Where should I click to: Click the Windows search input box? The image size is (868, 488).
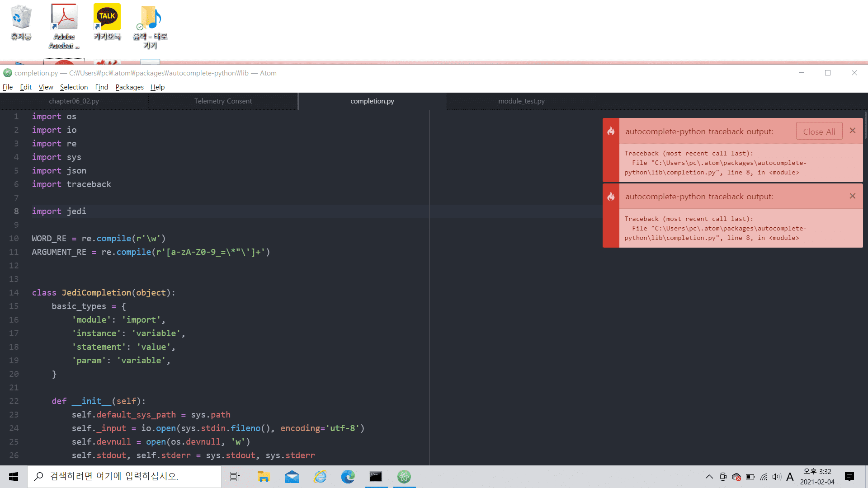[124, 477]
